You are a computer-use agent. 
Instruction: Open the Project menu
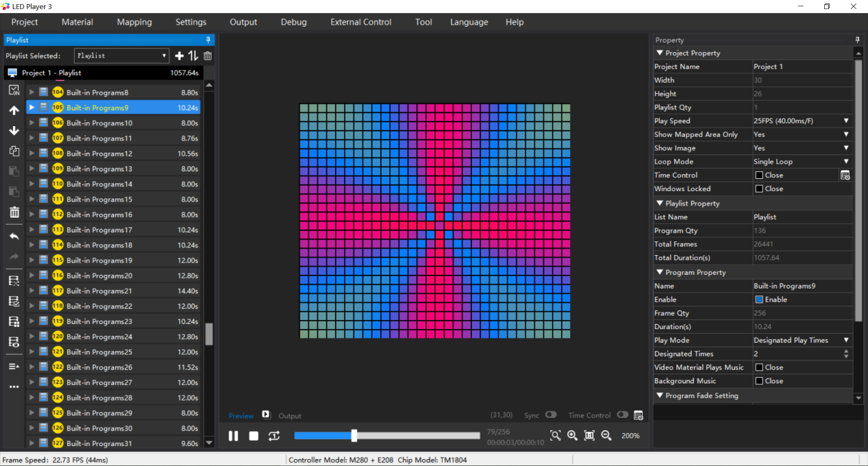pos(25,22)
